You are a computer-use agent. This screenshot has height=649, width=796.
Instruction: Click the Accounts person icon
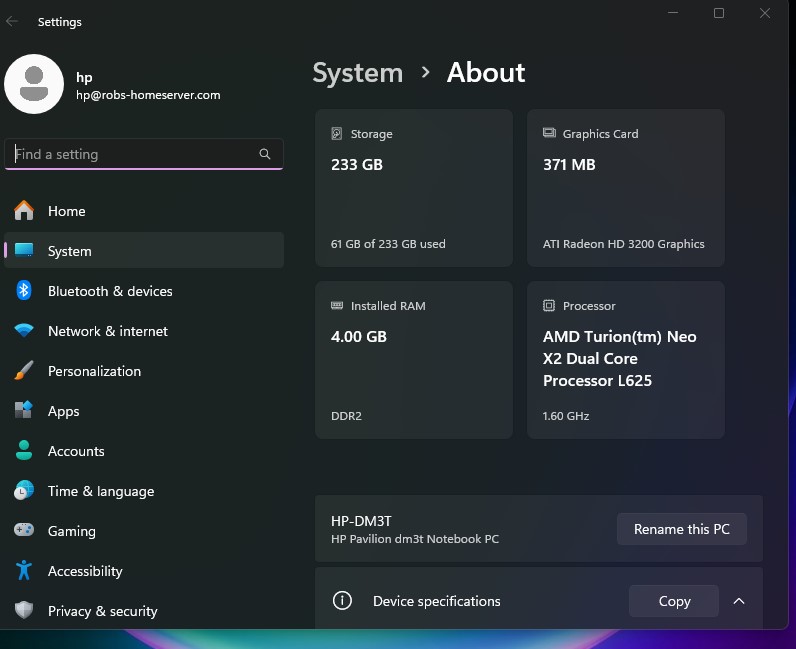pos(24,451)
